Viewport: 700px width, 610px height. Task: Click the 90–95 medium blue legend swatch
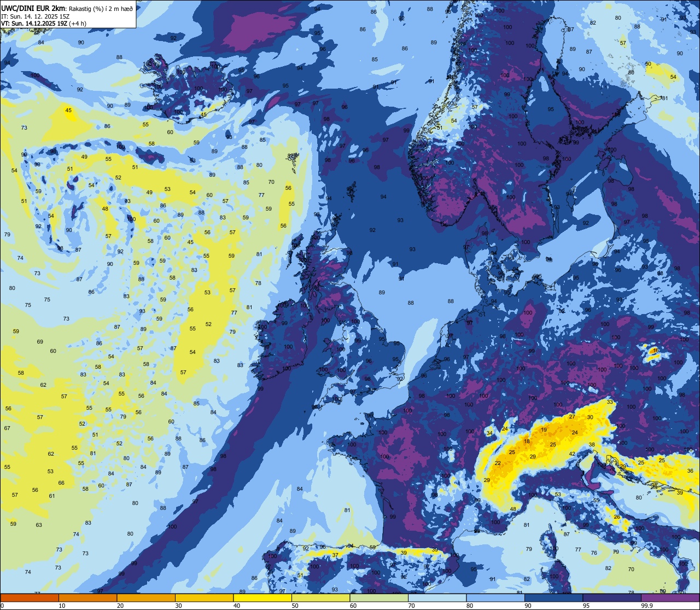coord(553,597)
